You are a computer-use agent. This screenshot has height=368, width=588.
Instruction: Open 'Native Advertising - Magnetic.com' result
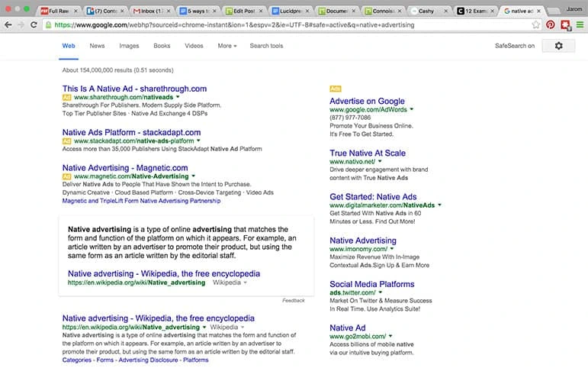(125, 168)
